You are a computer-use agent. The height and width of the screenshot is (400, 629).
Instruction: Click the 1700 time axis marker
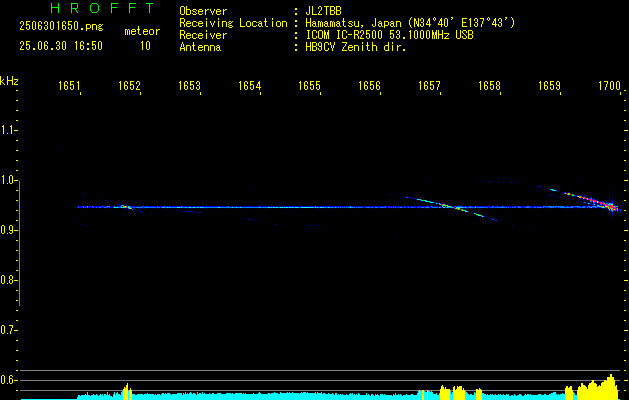609,85
